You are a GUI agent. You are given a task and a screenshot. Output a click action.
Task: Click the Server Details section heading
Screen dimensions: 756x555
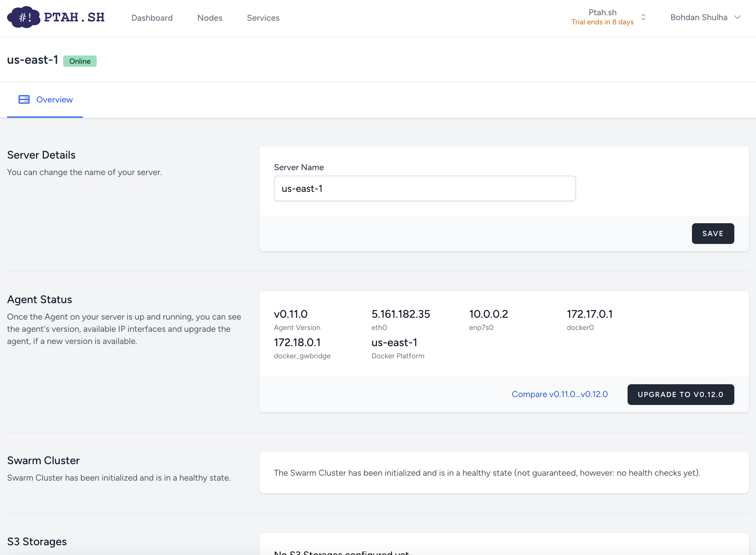pyautogui.click(x=41, y=155)
